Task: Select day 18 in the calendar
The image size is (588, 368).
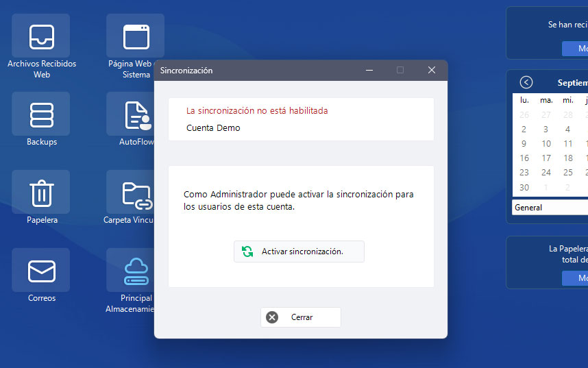Action: coord(568,158)
